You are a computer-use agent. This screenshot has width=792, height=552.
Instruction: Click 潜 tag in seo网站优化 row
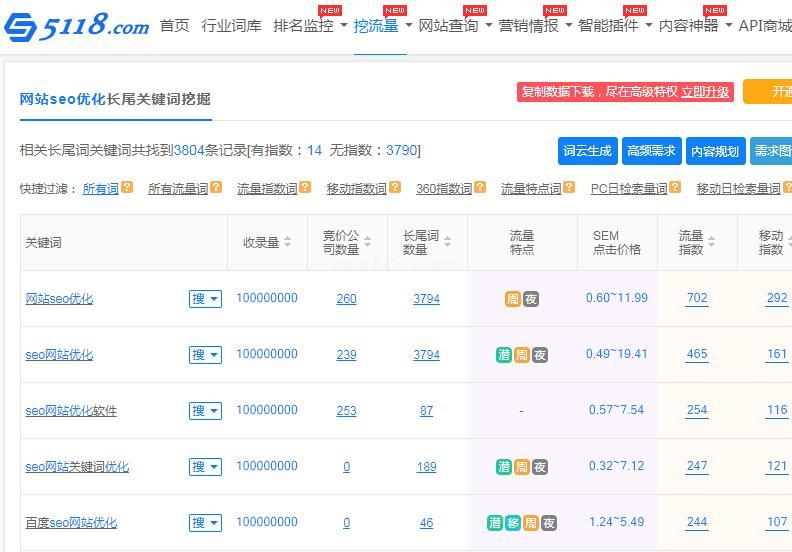coord(504,355)
